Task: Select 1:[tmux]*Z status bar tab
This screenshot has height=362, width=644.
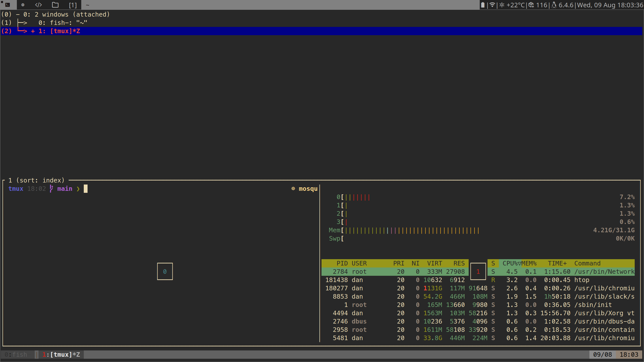Action: (x=61, y=354)
